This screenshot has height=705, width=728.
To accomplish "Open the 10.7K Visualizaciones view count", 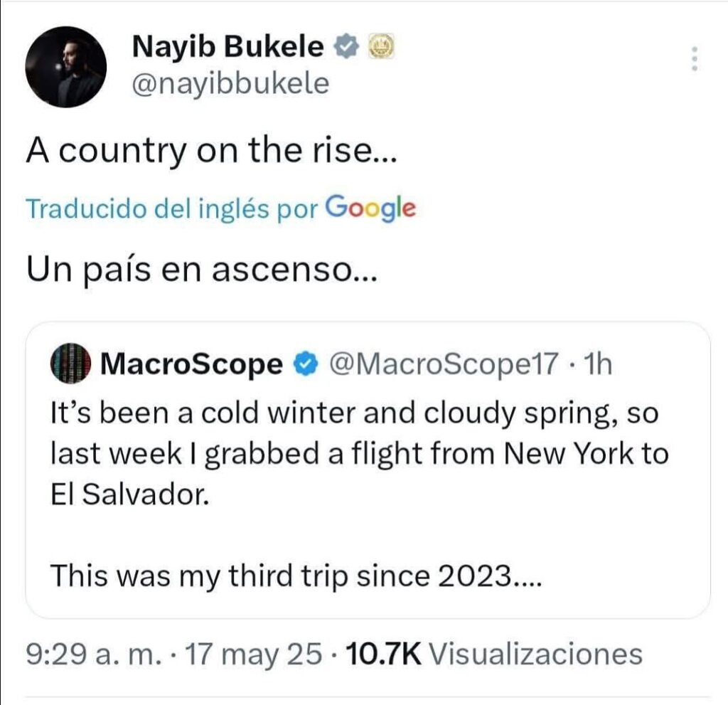I will pyautogui.click(x=492, y=654).
